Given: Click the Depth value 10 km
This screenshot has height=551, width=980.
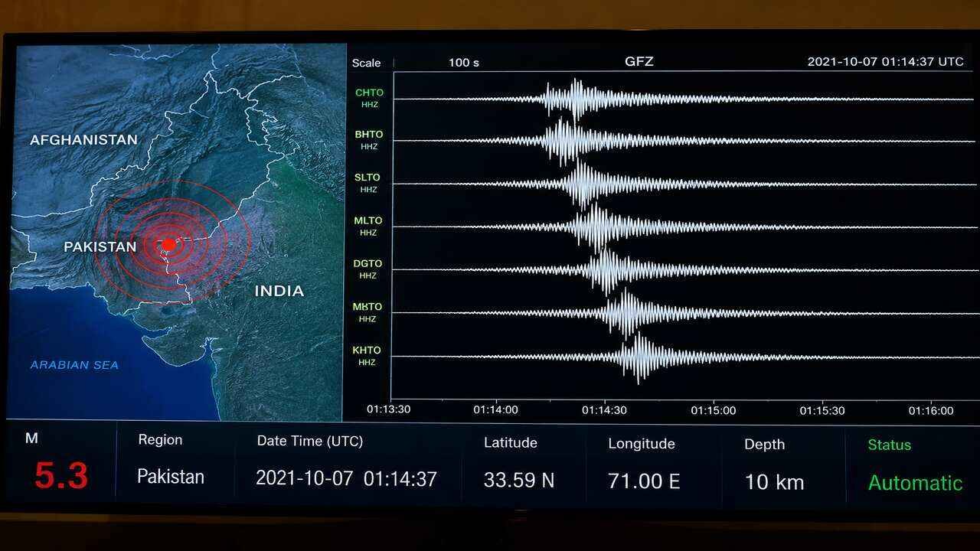Looking at the screenshot, I should (774, 482).
